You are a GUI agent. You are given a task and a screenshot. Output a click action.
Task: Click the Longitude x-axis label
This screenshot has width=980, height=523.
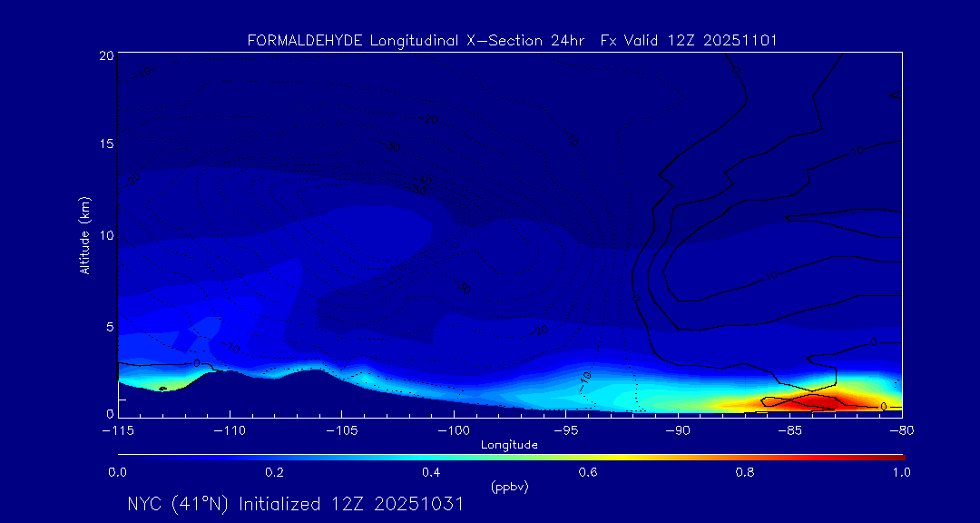[509, 445]
